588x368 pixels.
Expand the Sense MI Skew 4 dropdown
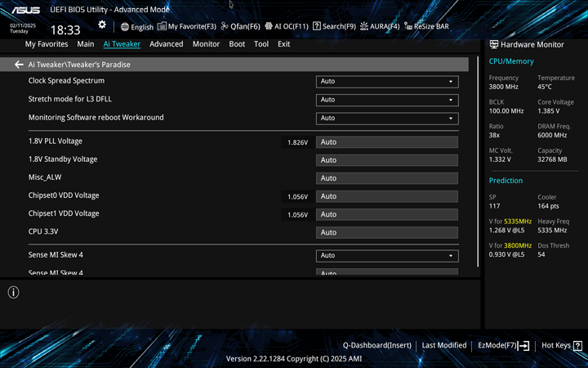tap(386, 255)
